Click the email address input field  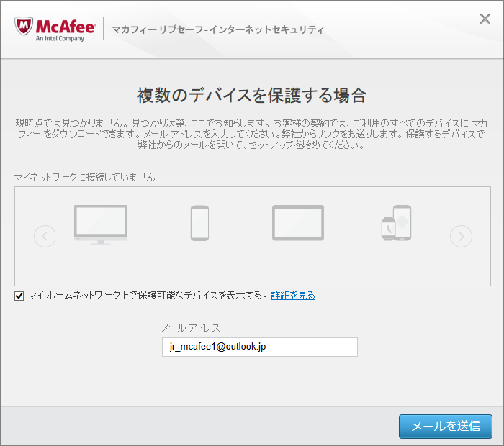point(259,347)
